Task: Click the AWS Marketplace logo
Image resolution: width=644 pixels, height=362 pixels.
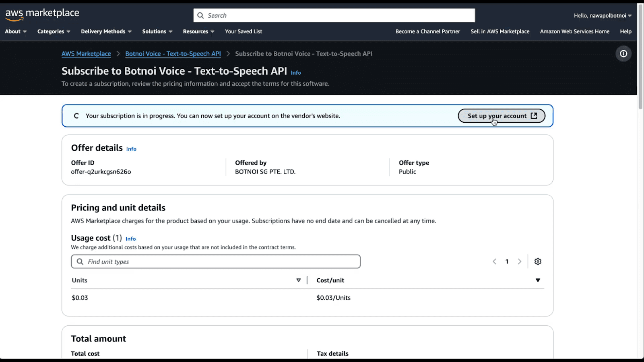Action: tap(42, 14)
